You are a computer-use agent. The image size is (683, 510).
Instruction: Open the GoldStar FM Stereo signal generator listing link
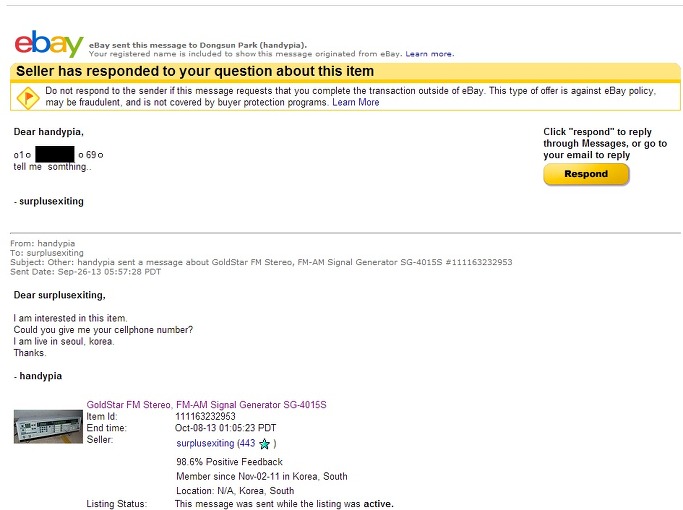tap(206, 405)
